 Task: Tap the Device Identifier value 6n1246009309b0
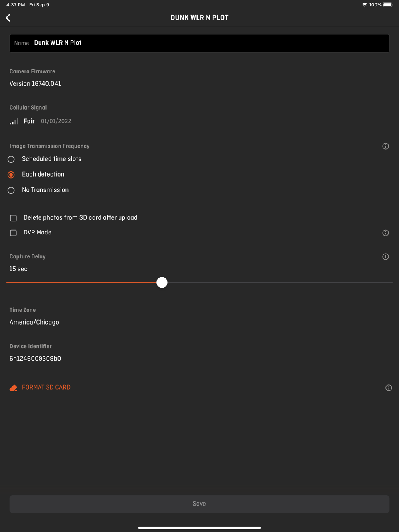tap(36, 359)
